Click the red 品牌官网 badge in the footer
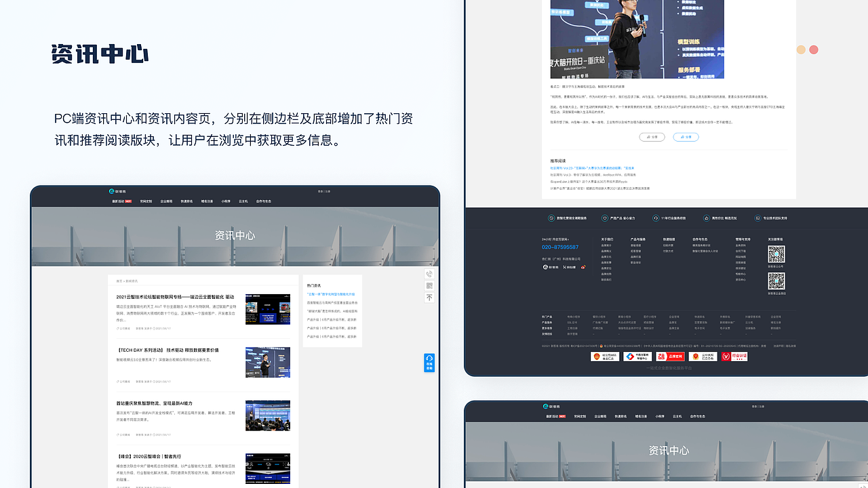Image resolution: width=868 pixels, height=488 pixels. point(670,357)
